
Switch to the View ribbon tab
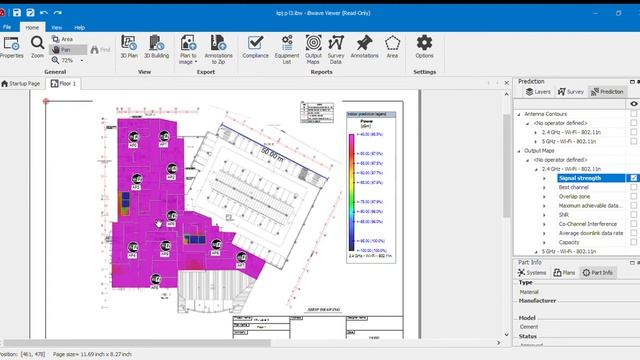pyautogui.click(x=57, y=27)
